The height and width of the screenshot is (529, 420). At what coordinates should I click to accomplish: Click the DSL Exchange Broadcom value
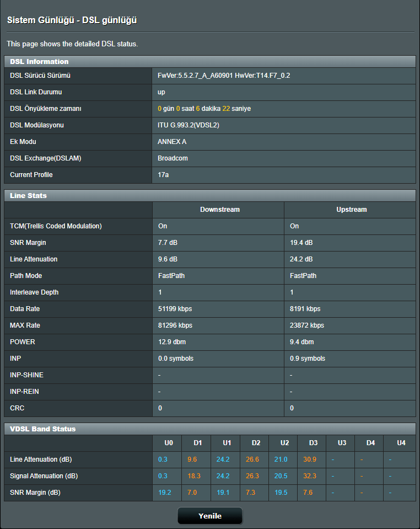tap(173, 158)
